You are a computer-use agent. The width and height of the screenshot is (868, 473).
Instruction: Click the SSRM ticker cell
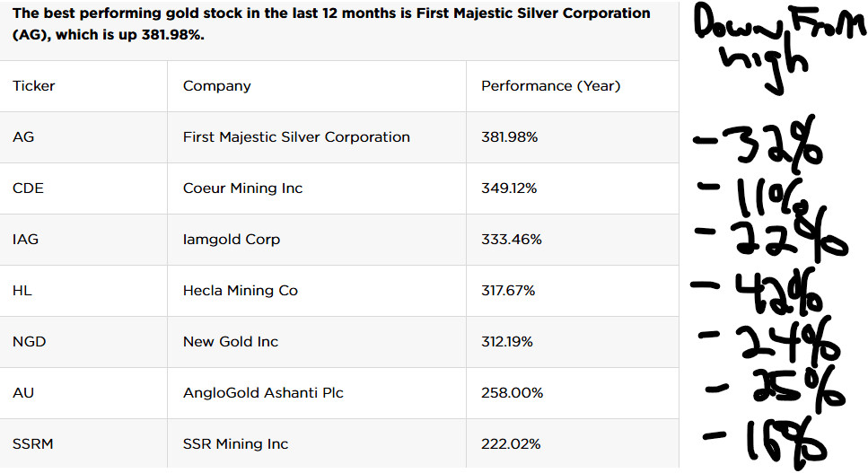[31, 444]
